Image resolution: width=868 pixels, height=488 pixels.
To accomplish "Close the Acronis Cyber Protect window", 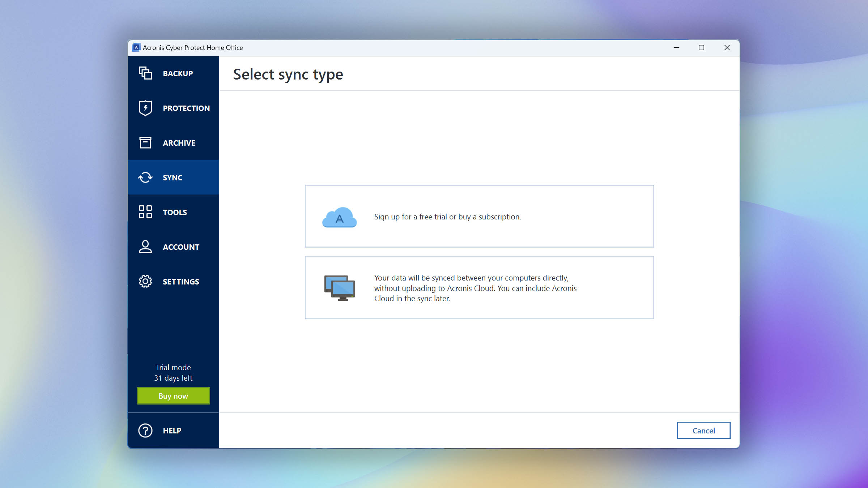I will (727, 47).
